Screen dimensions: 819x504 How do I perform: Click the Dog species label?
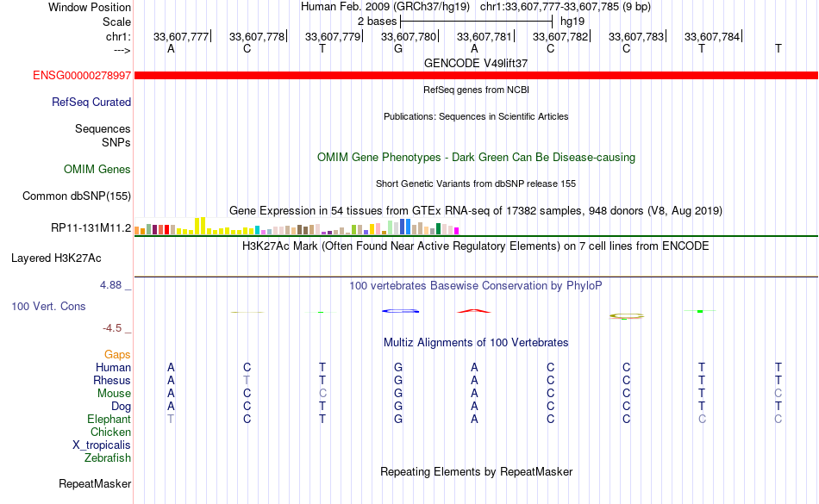(121, 407)
